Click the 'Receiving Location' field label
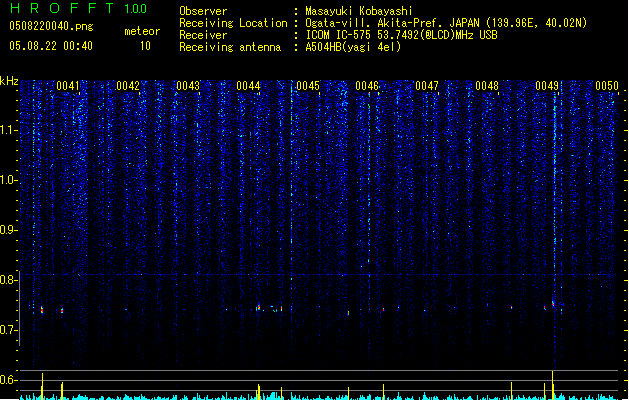Viewport: 629px width, 400px height. (x=233, y=23)
